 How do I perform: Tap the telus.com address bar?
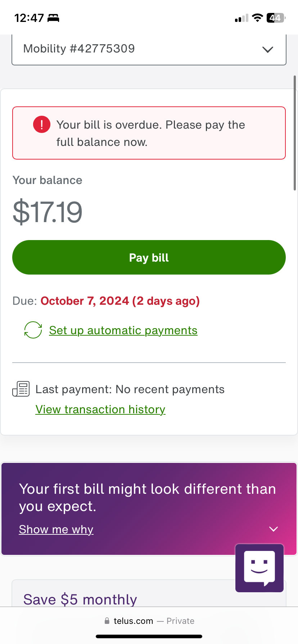(x=149, y=621)
